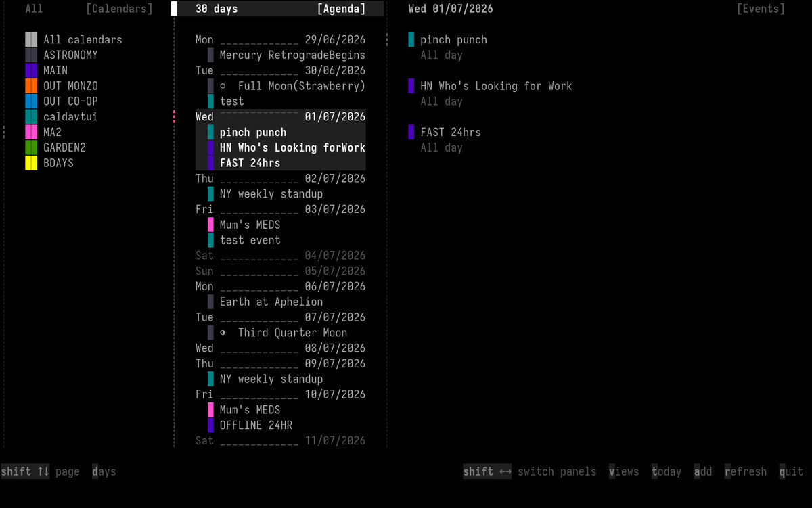Select the GARDEN2 calendar
Screen dimensions: 812x508
pyautogui.click(x=64, y=147)
